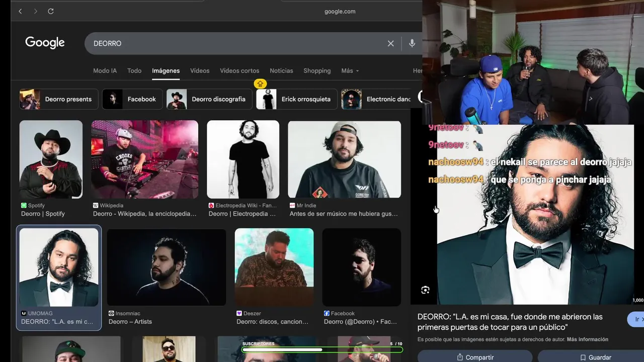Click the Deezer source icon
Screen dimensions: 644x362
(x=239, y=313)
